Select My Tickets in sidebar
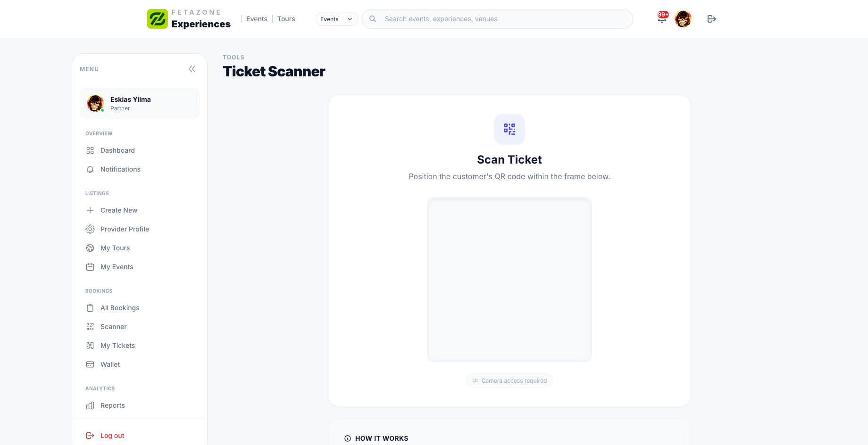This screenshot has height=445, width=868. point(117,346)
